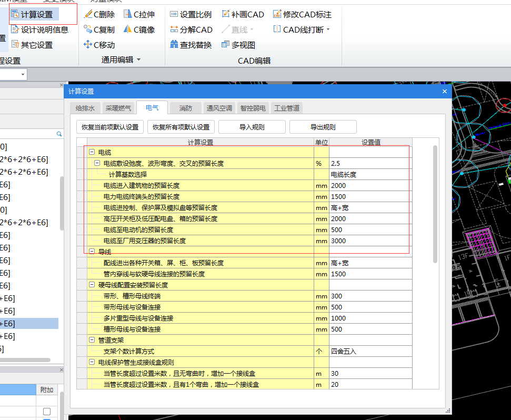511x420 pixels.
Task: Select the C复制 tool
Action: [x=99, y=29]
